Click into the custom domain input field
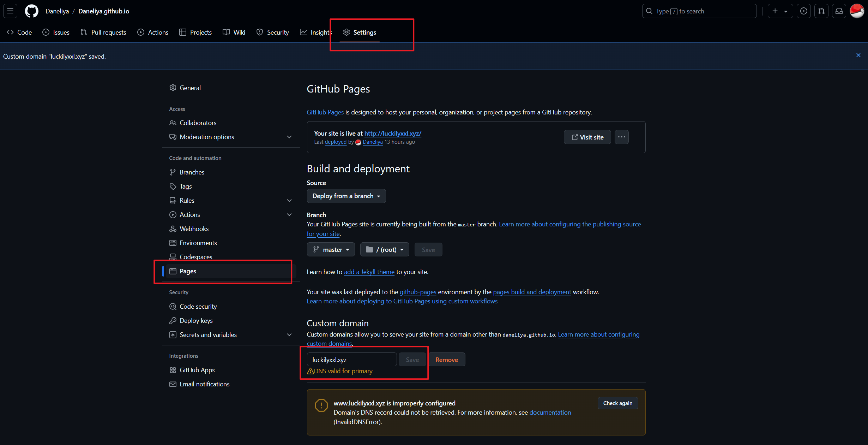Screen dimensions: 868x445 (352, 360)
